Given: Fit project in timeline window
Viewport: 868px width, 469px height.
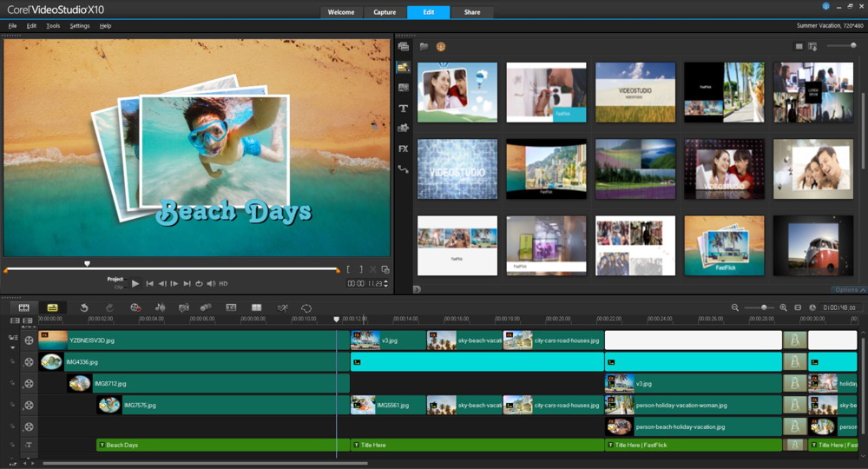Looking at the screenshot, I should pyautogui.click(x=798, y=307).
